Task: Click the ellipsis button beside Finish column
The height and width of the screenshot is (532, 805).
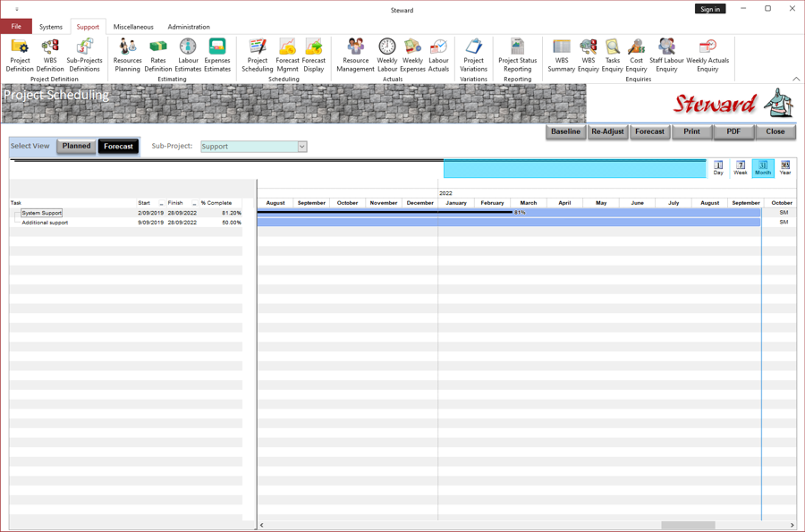Action: click(194, 203)
